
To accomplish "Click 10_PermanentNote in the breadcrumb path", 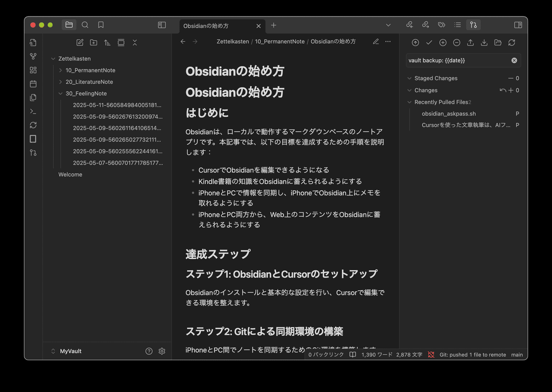I will click(280, 41).
